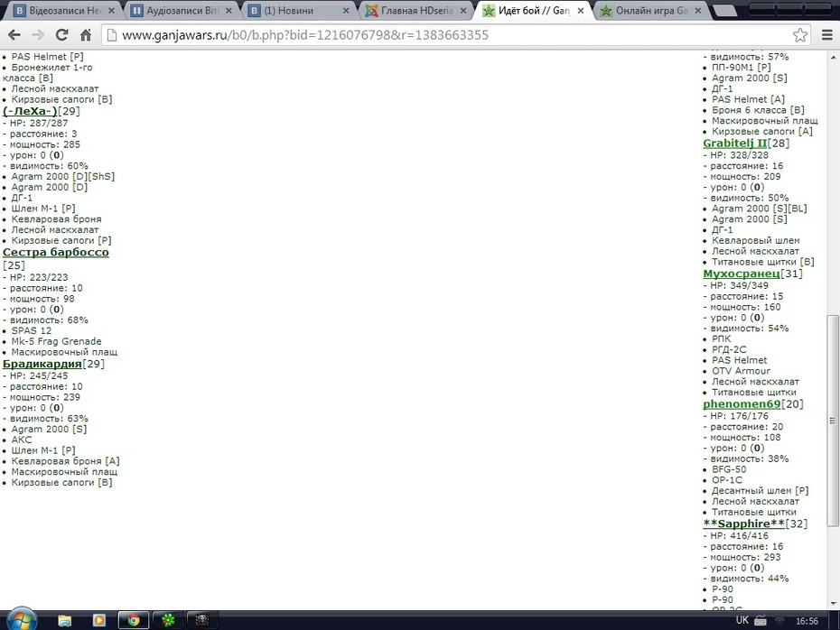Click text "OTV Armour"
Screen dimensions: 840x630
741,371
